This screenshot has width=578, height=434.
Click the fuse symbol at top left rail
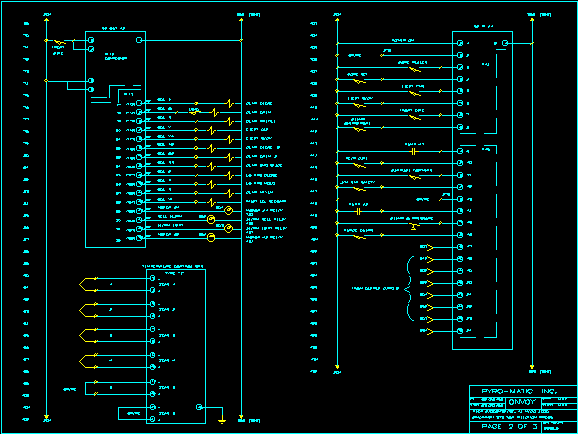click(x=60, y=42)
